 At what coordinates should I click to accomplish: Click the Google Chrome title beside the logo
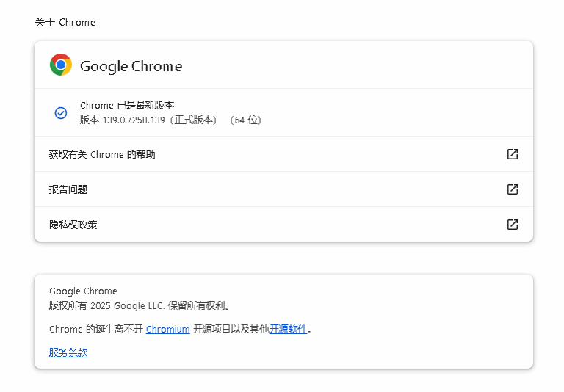131,66
